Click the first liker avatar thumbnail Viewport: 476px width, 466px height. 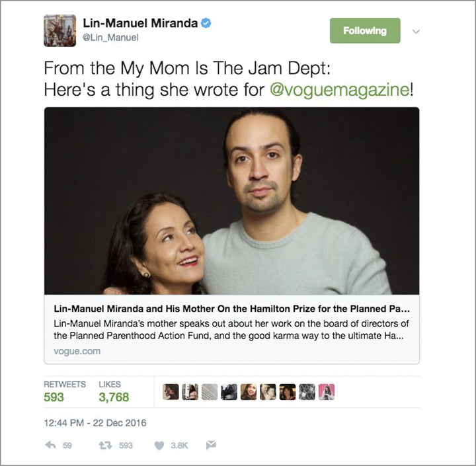tap(171, 392)
